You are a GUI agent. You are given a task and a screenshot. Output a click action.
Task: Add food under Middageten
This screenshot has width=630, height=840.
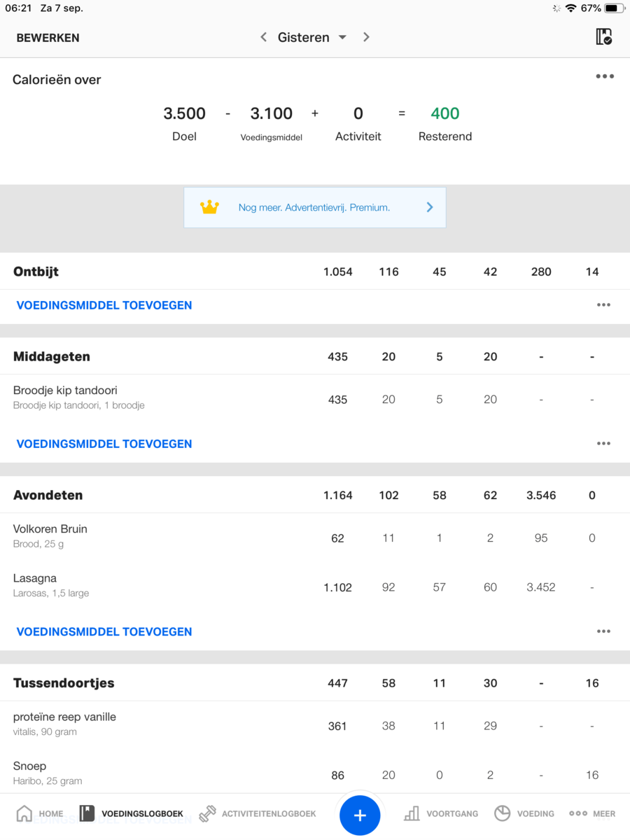click(104, 444)
